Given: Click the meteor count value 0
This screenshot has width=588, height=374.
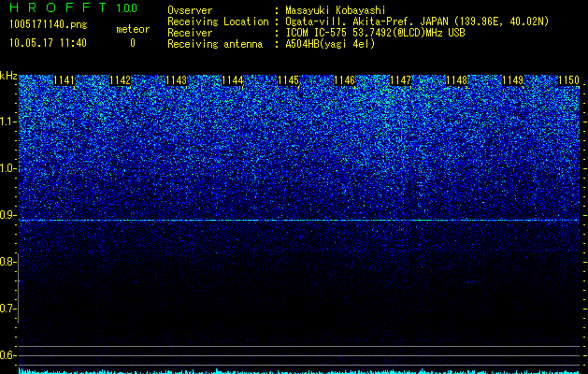Looking at the screenshot, I should 133,43.
